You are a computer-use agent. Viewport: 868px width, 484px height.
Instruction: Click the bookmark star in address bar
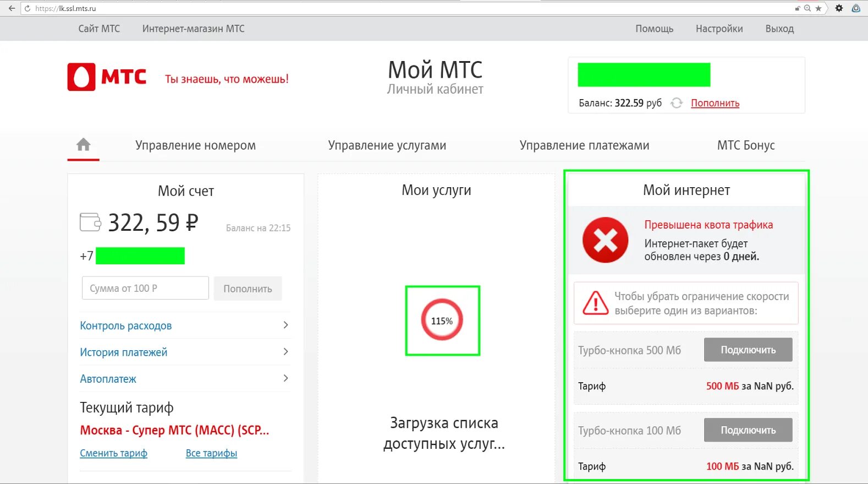tap(818, 8)
